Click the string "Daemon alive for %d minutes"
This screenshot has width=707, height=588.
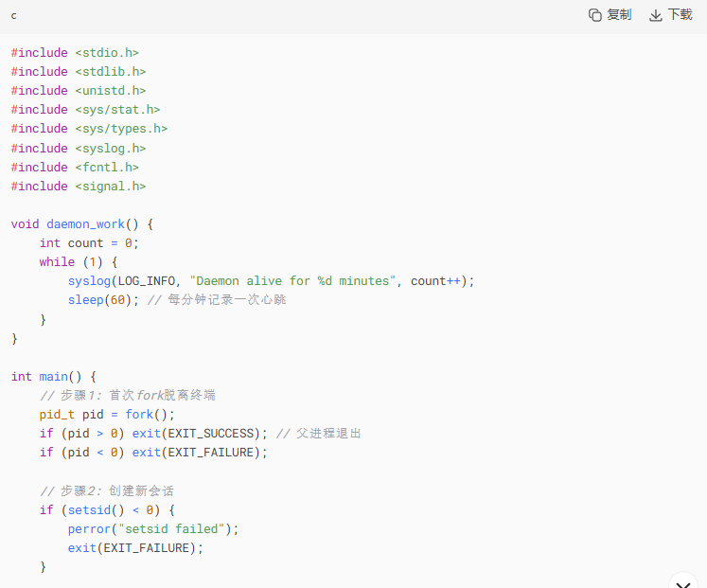(292, 281)
